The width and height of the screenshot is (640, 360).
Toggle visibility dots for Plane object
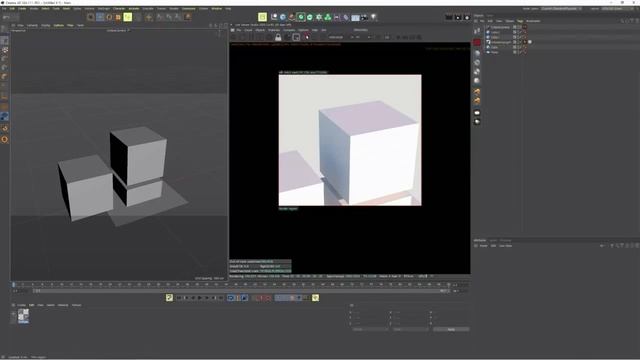[515, 52]
